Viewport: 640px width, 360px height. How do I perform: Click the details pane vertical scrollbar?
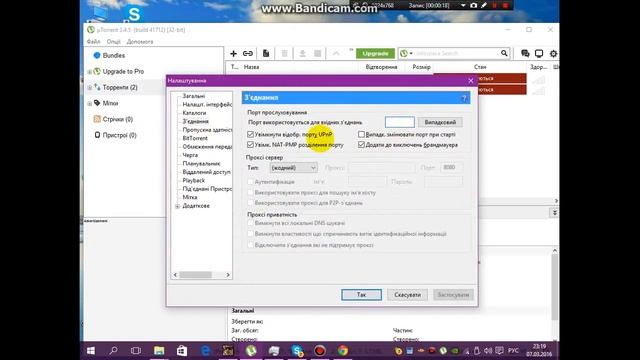click(x=555, y=286)
